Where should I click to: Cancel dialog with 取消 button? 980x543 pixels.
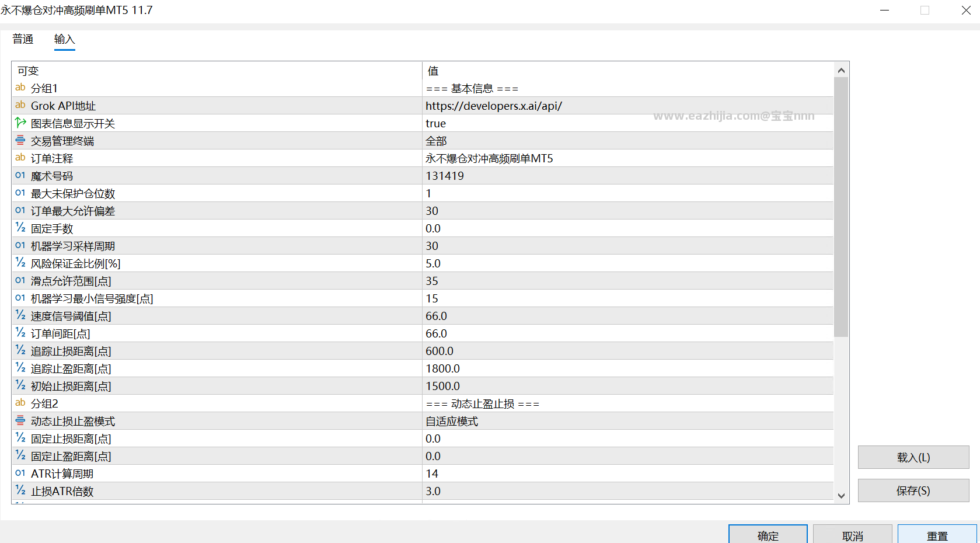click(853, 535)
